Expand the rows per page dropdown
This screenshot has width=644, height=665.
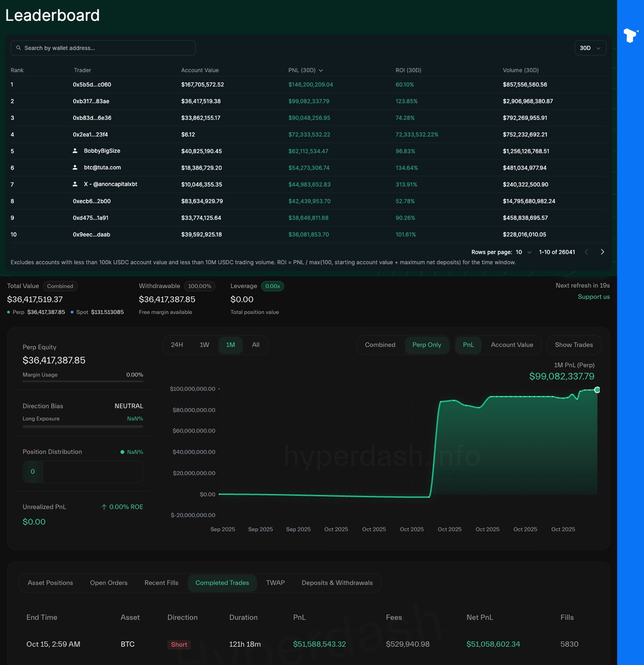524,252
